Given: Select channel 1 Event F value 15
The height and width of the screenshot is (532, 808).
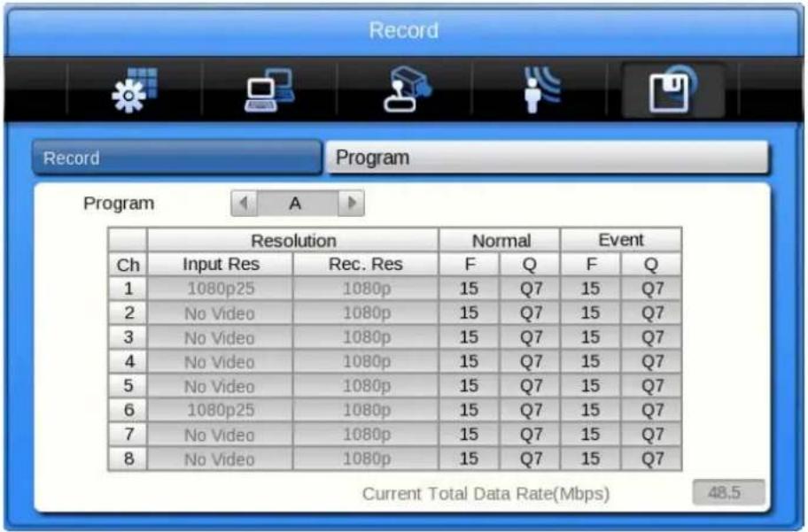Looking at the screenshot, I should click(591, 289).
